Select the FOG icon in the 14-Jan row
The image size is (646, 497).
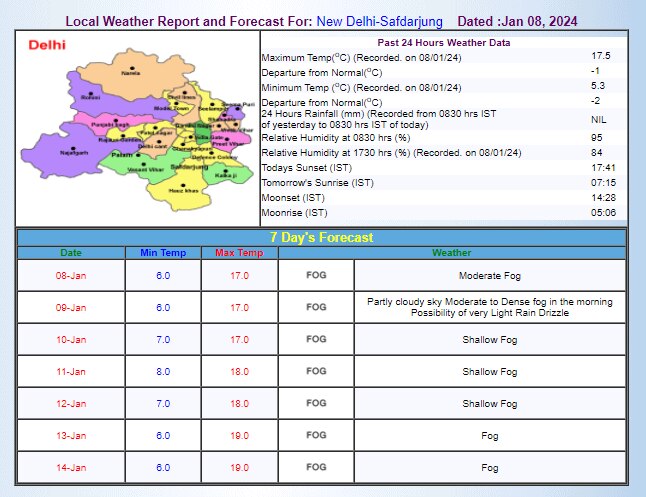tap(316, 467)
